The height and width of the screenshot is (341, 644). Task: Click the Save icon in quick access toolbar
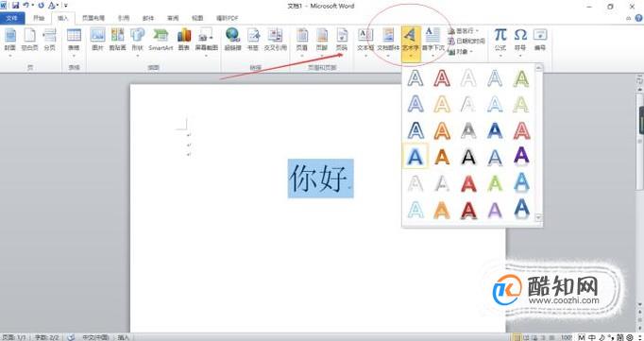(x=15, y=6)
